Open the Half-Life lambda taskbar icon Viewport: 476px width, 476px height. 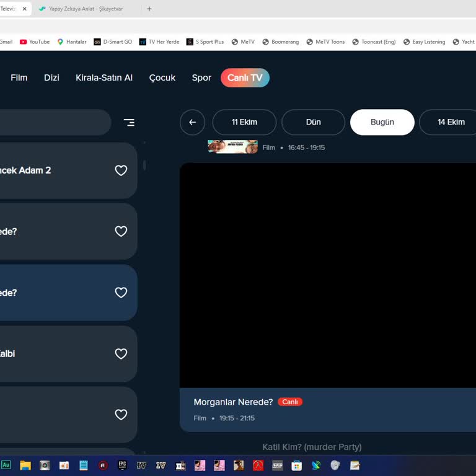[258, 465]
